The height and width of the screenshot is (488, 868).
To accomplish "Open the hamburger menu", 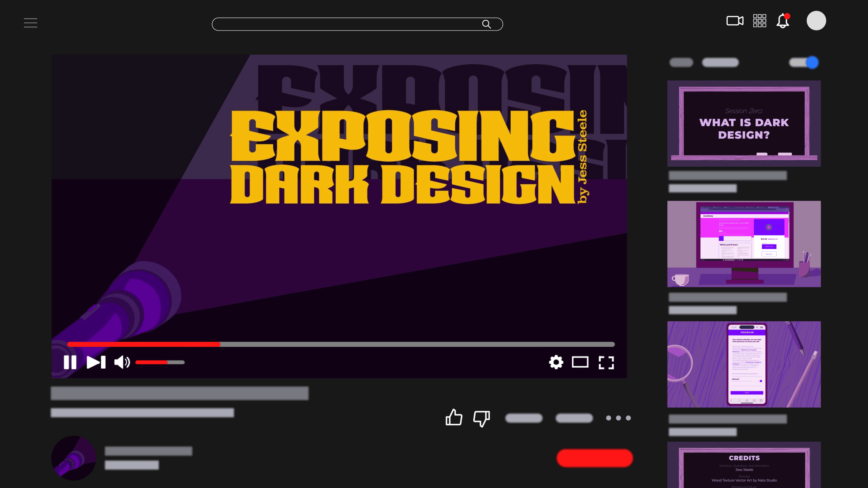I will [x=31, y=23].
